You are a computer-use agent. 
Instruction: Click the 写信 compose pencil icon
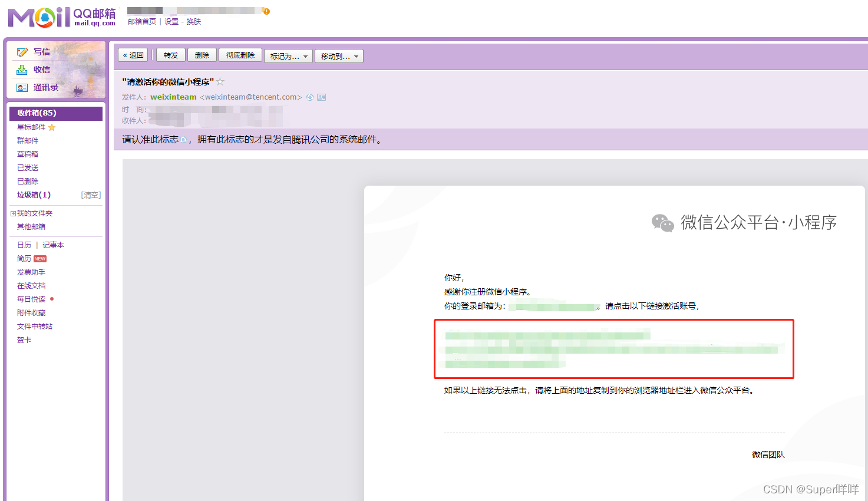[22, 52]
